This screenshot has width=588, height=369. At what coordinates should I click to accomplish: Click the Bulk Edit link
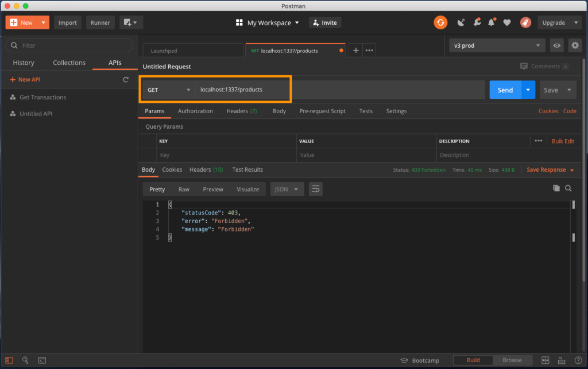coord(563,141)
